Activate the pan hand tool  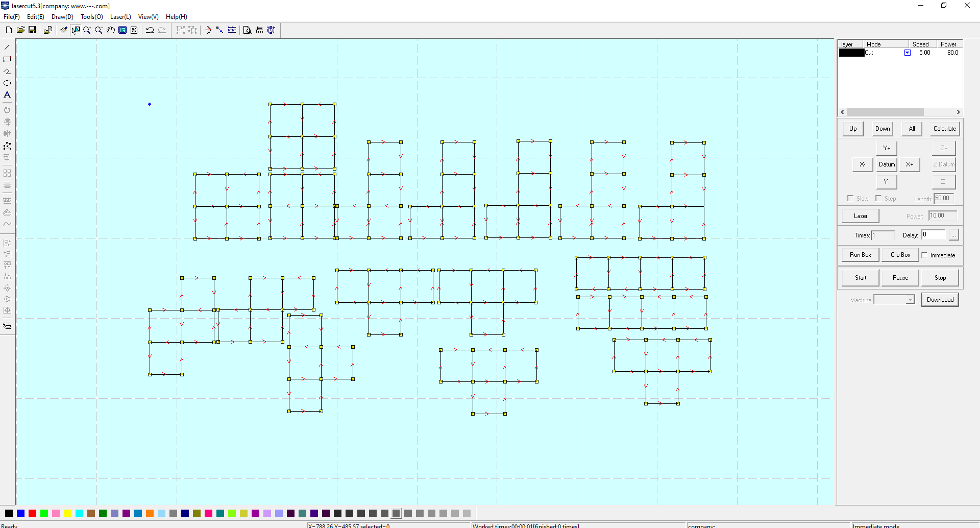pos(111,30)
